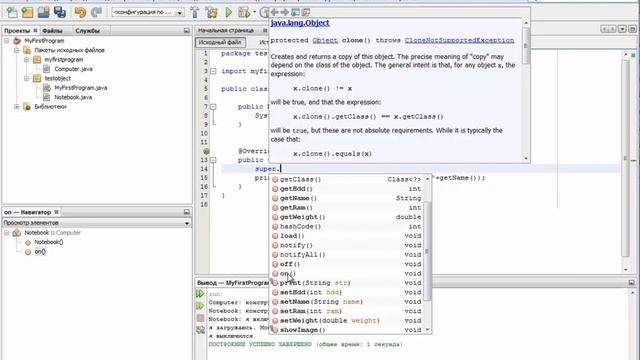Open the editor tabs list dropdown
The image size is (640, 360).
(622, 29)
